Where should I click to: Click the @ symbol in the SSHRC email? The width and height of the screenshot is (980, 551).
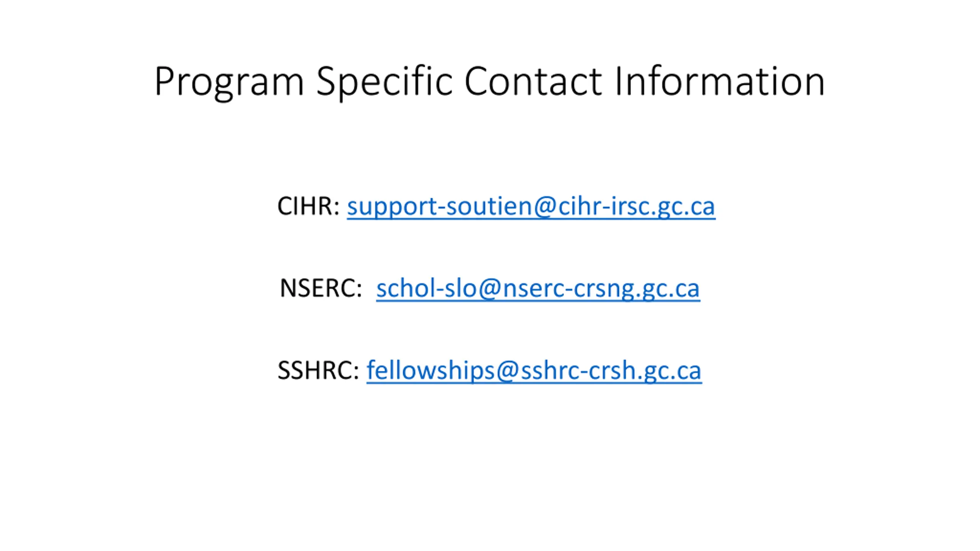coord(508,370)
